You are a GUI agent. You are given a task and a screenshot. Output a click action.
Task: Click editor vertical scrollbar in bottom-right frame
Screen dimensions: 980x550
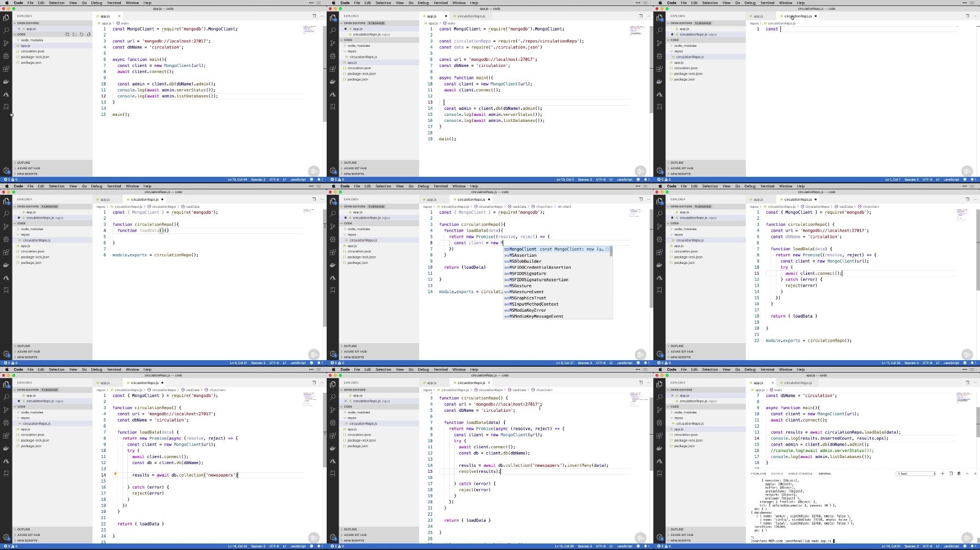coord(978,422)
